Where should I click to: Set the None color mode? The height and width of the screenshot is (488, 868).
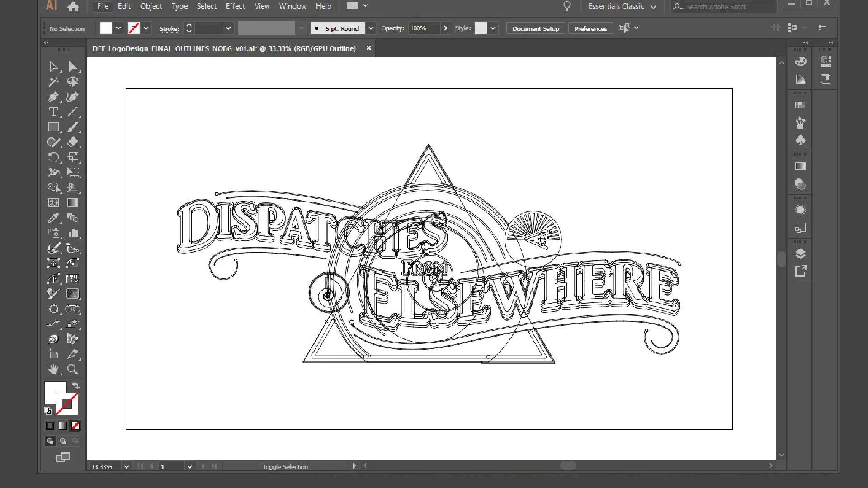pos(75,426)
